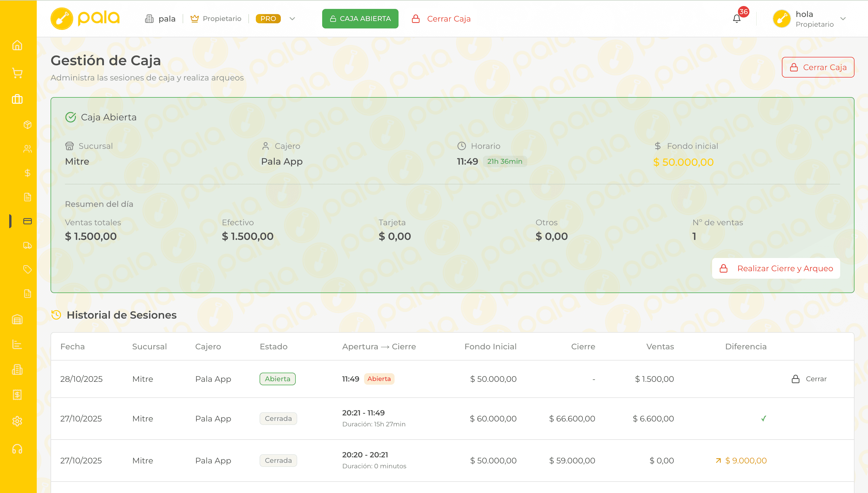Click the green CAJA ABIERTA button
The width and height of the screenshot is (868, 493).
360,19
